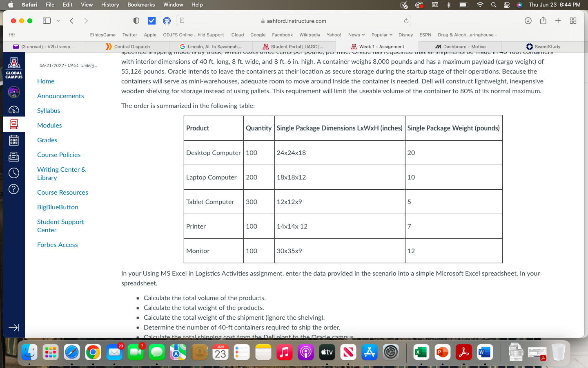Screen dimensions: 588x368
Task: Open the Inbox icon in global navigation
Action: (14, 157)
